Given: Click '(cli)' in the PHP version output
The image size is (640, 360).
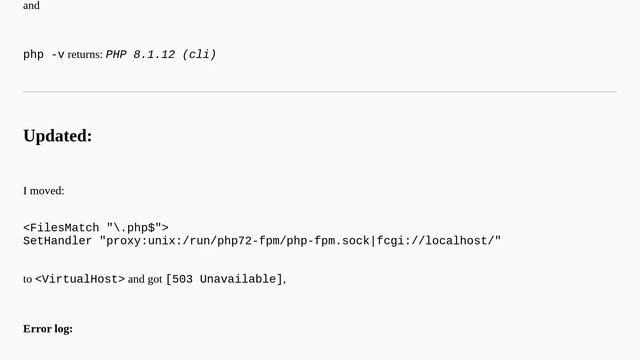Looking at the screenshot, I should (x=199, y=54).
